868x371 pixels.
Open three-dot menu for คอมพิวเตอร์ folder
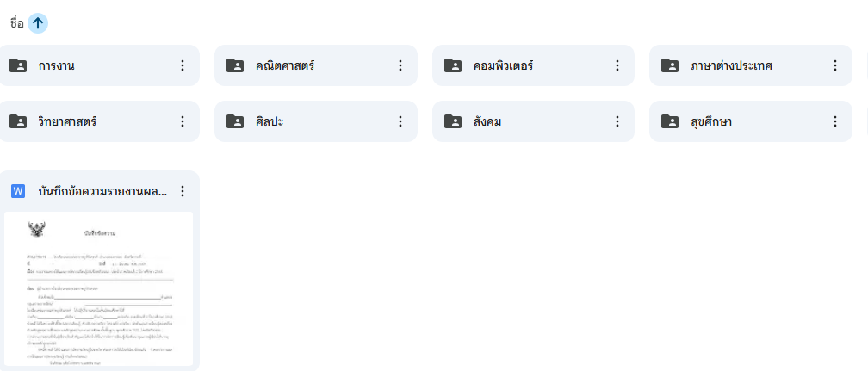[617, 65]
